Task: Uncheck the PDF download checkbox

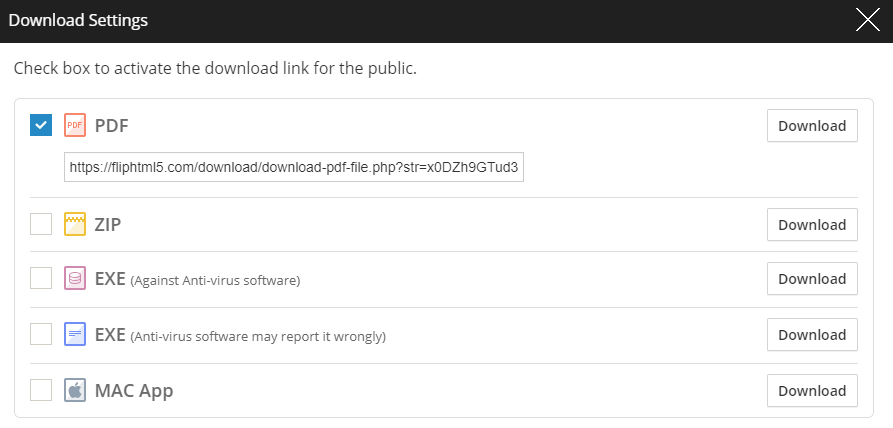Action: (x=41, y=125)
